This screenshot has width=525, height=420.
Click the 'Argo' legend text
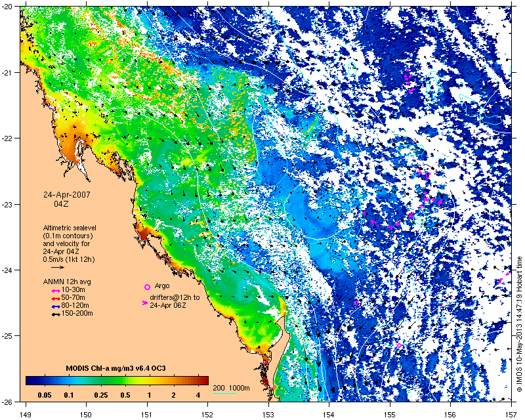click(x=162, y=286)
